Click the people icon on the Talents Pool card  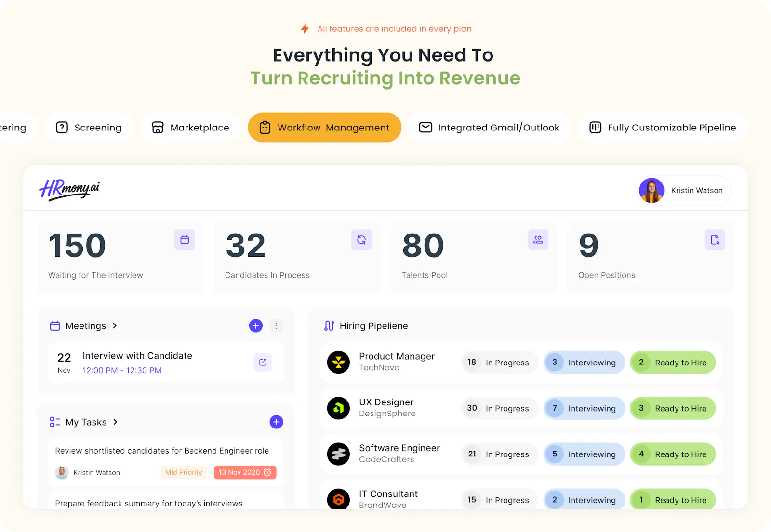pos(538,240)
